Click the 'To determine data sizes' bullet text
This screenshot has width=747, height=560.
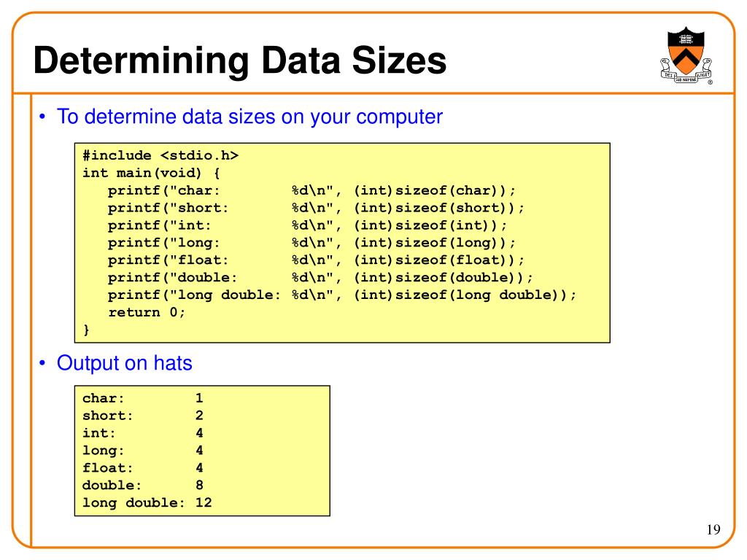(x=249, y=117)
